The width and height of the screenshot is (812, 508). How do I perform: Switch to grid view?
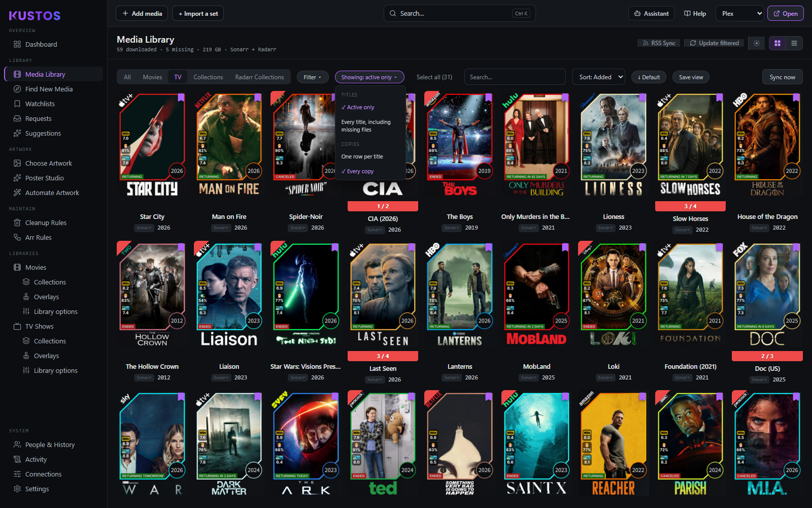(x=777, y=43)
